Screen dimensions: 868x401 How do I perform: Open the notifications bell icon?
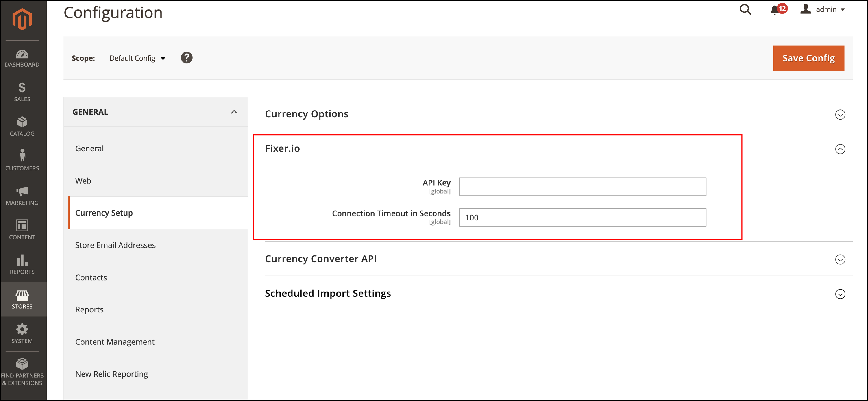(x=774, y=10)
